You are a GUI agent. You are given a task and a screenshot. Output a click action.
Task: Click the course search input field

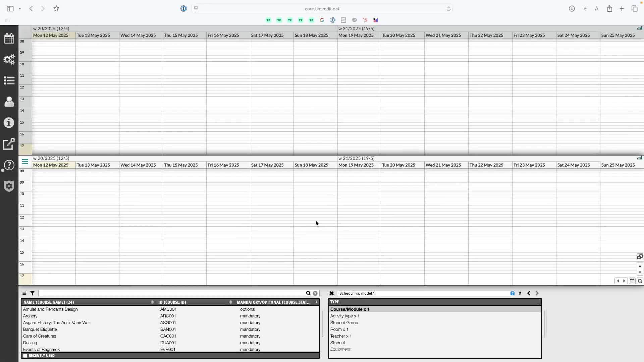pos(171,293)
